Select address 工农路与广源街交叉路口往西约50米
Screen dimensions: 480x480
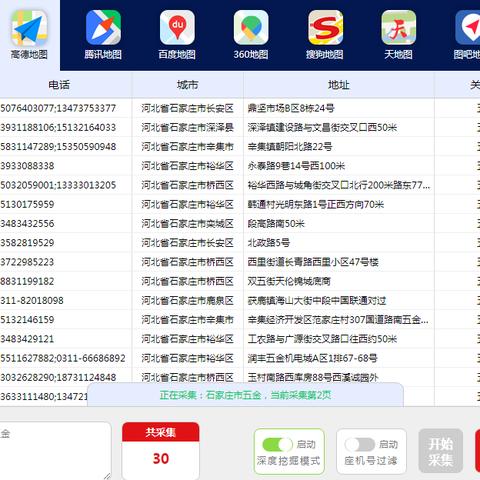click(x=322, y=339)
